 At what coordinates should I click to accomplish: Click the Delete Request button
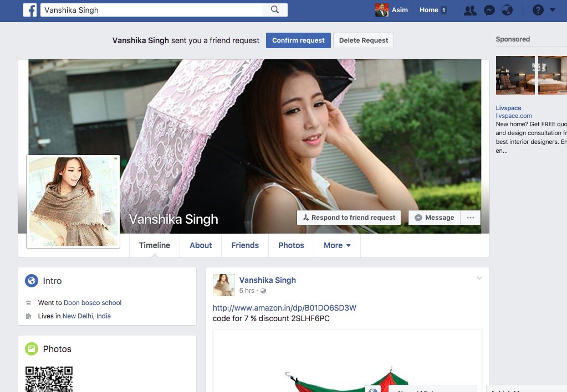pos(364,40)
